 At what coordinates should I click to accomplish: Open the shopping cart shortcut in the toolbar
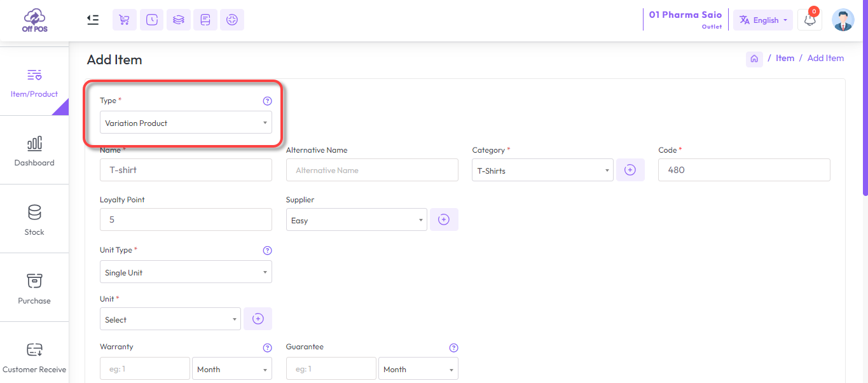coord(125,20)
